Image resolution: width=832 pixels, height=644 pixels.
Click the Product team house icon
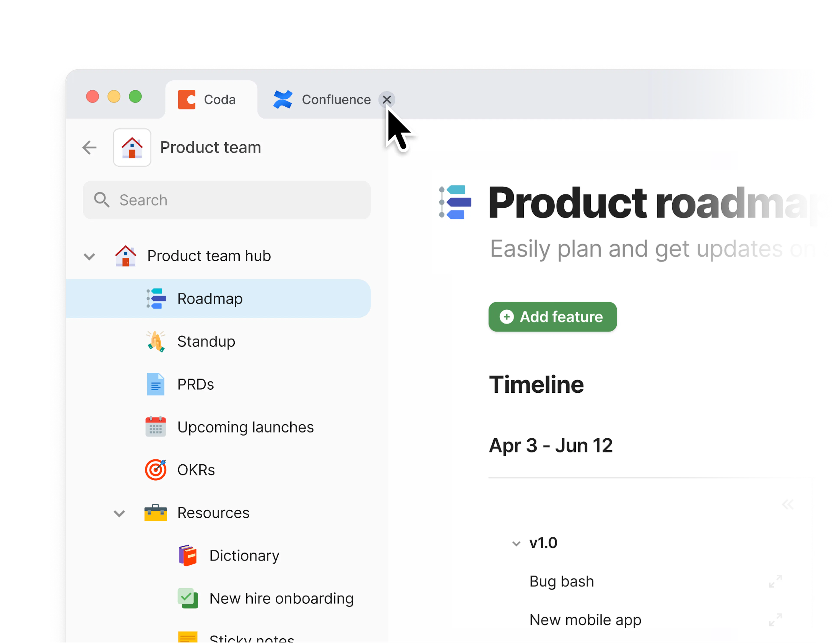click(x=132, y=148)
